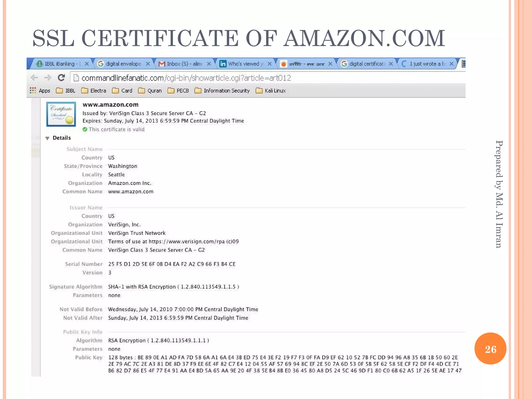This screenshot has height=399, width=532.
Task: Click the Organization value Amazon.com Inc.
Action: click(130, 183)
